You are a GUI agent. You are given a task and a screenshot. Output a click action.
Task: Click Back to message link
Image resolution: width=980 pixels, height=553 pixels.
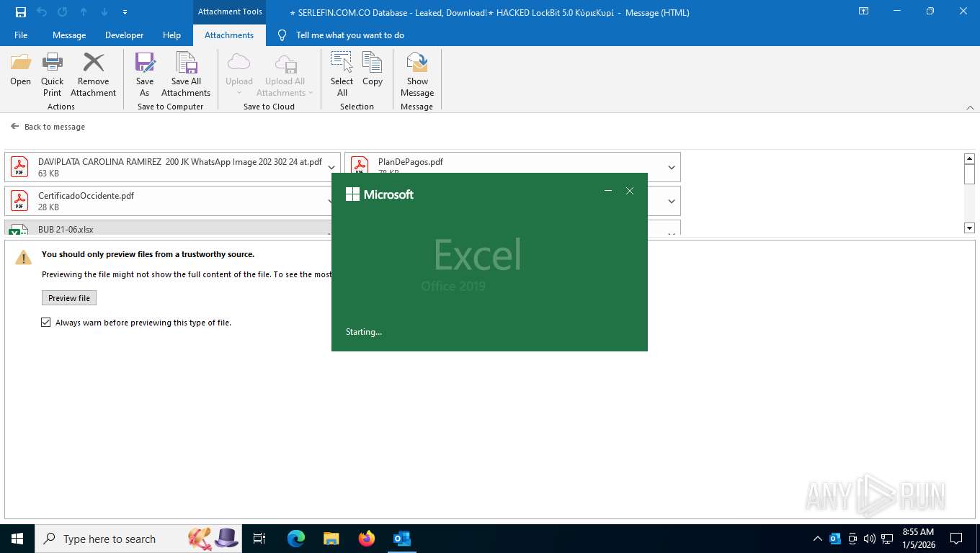coord(48,127)
